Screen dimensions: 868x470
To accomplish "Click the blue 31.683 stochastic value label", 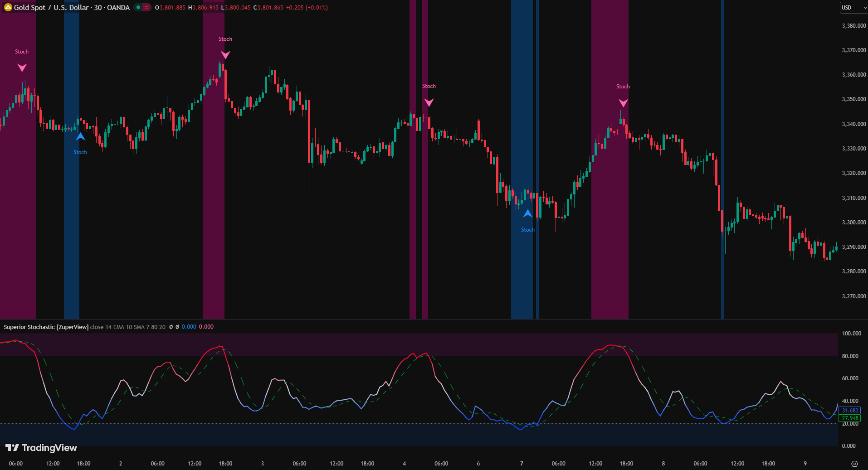I will click(x=850, y=411).
